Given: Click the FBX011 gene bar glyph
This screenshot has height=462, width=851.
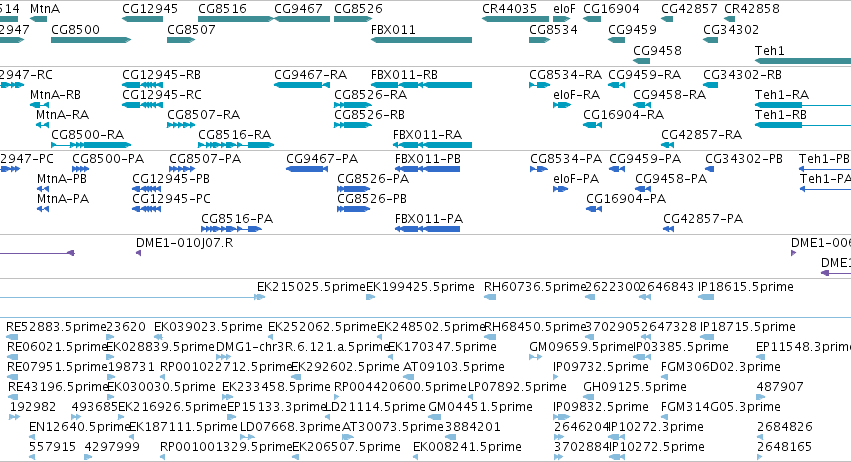Looking at the screenshot, I should click(422, 40).
